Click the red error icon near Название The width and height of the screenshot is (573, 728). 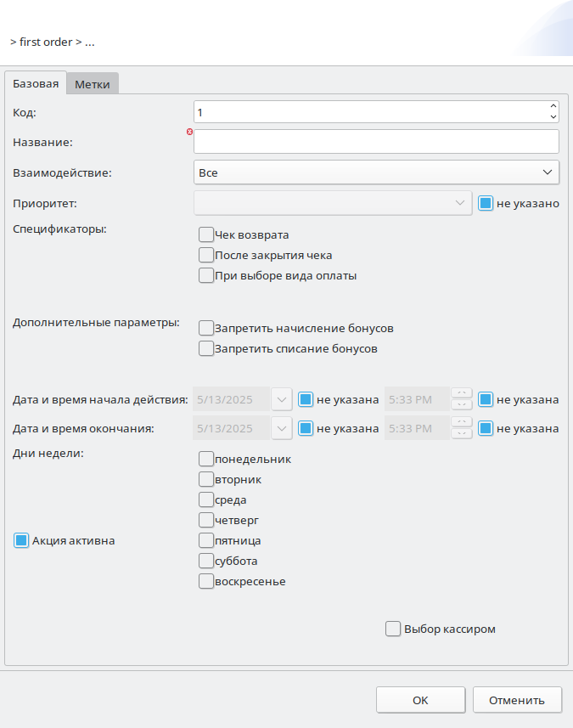(190, 133)
